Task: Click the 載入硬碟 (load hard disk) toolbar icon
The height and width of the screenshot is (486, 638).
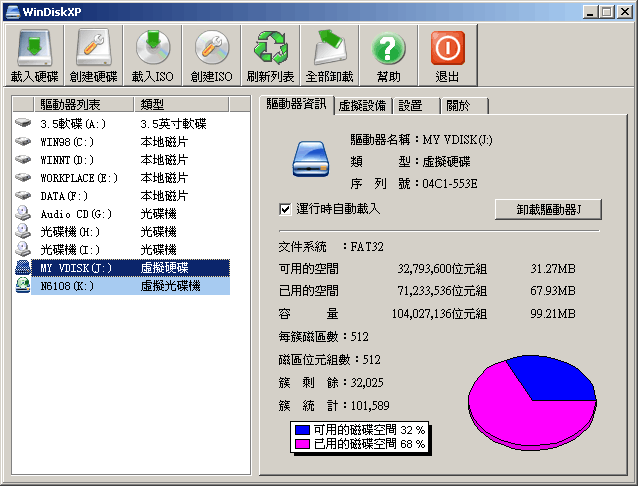Action: pos(35,55)
